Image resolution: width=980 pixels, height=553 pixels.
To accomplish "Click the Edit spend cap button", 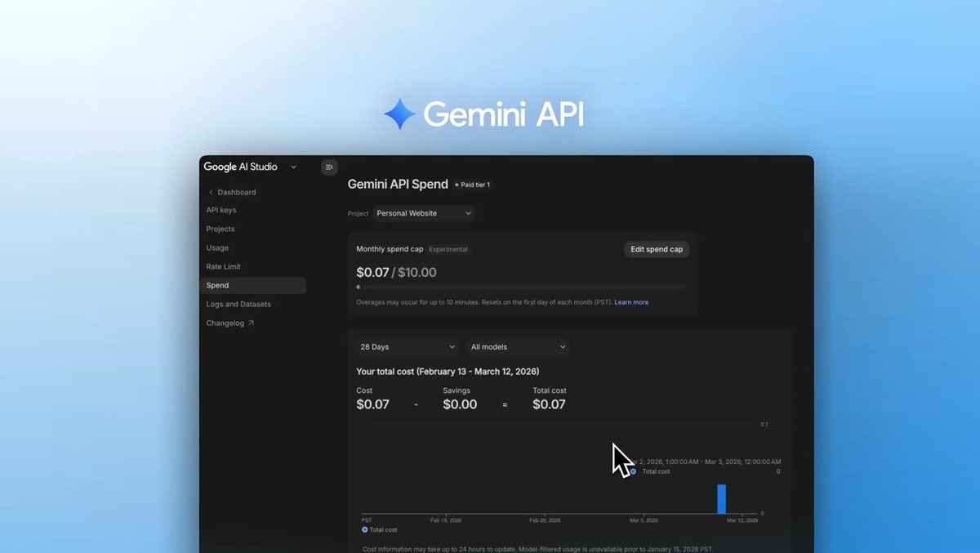I will coord(657,249).
